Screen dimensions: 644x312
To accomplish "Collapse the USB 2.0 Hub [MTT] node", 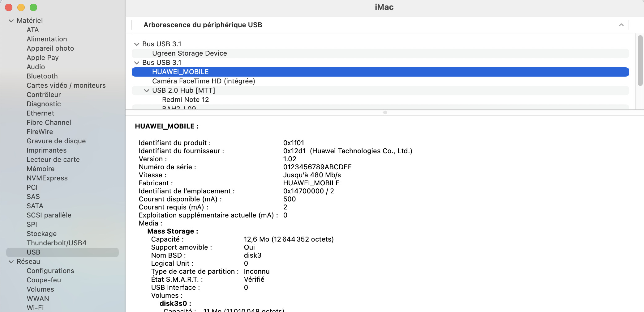I will pyautogui.click(x=146, y=91).
